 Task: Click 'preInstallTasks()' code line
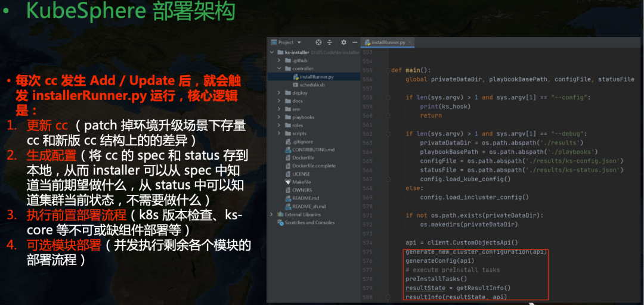point(436,279)
